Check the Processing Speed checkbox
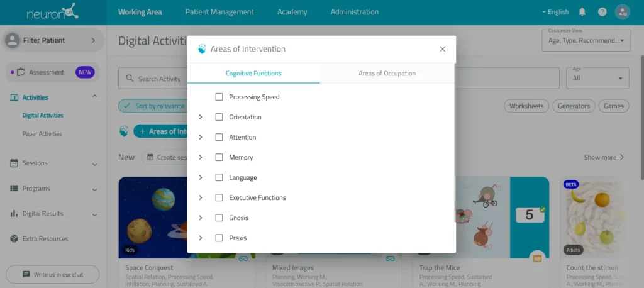Viewport: 644px width, 288px height. (219, 97)
